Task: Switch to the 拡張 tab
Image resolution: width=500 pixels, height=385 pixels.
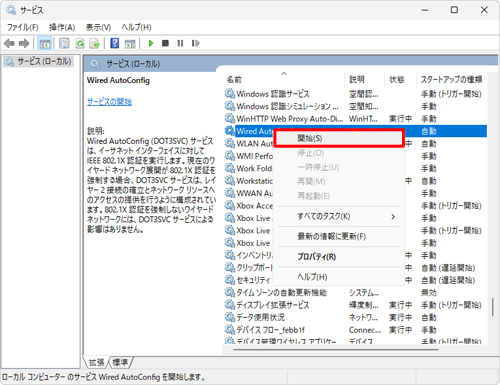Action: coord(97,362)
